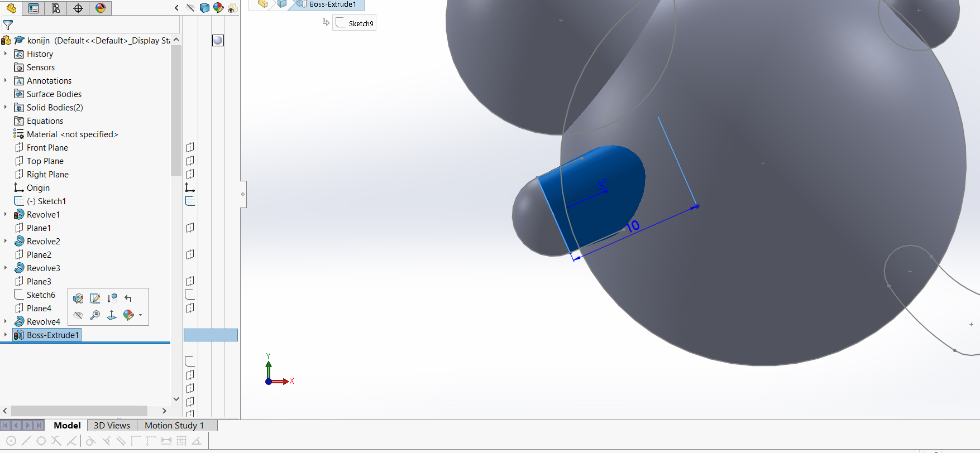The width and height of the screenshot is (980, 453).
Task: Select the Sketch6 icon in the tree
Action: click(x=19, y=295)
